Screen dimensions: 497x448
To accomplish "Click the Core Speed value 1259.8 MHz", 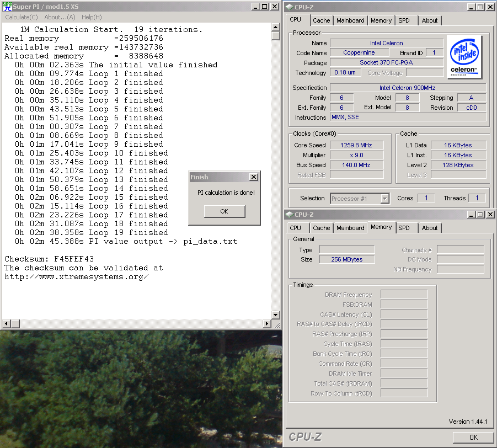I will click(x=356, y=145).
